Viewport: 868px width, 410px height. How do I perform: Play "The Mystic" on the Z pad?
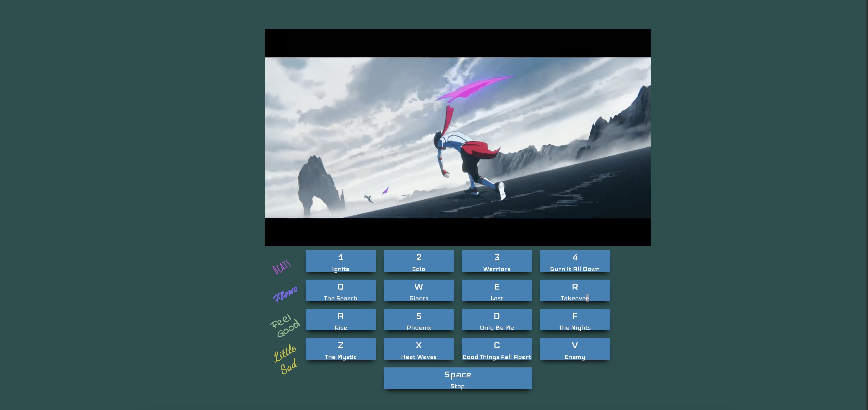341,349
